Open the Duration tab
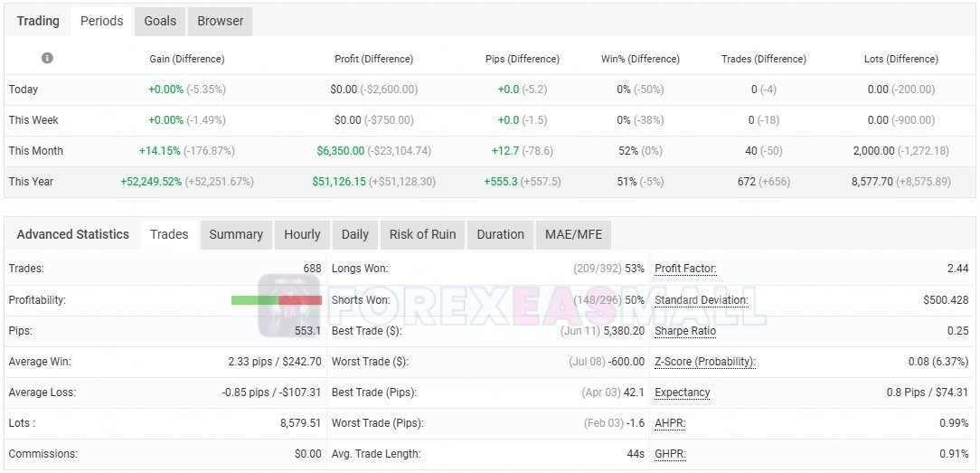The width and height of the screenshot is (980, 473). (501, 235)
